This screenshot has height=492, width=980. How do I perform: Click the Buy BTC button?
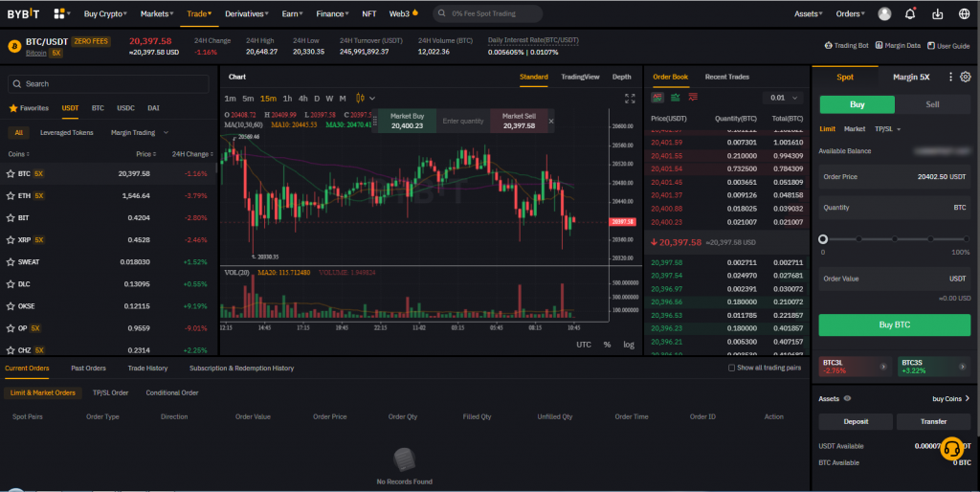pyautogui.click(x=895, y=325)
